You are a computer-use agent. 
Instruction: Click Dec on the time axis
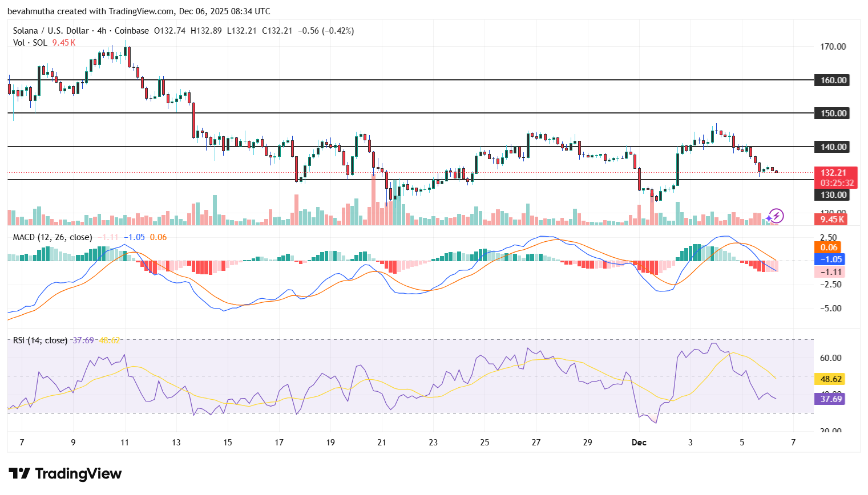point(639,443)
